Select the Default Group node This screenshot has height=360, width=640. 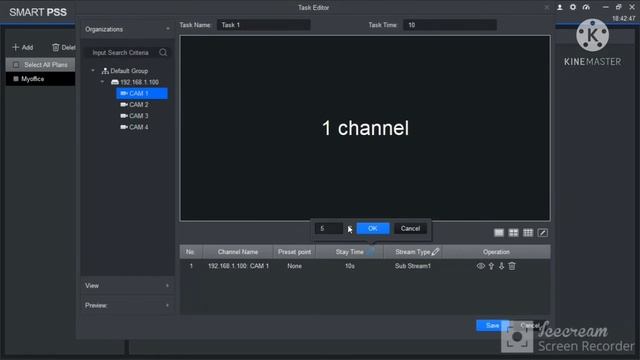coord(124,71)
